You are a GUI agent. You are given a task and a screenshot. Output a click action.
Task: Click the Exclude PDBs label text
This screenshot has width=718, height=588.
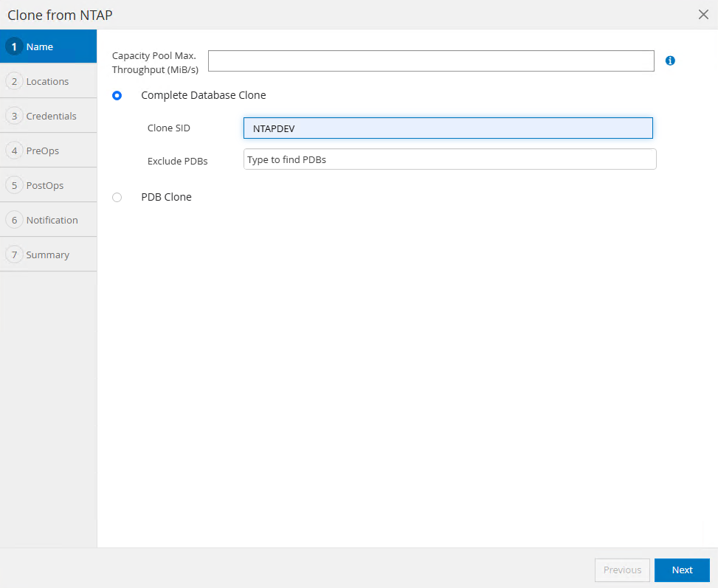(x=177, y=161)
